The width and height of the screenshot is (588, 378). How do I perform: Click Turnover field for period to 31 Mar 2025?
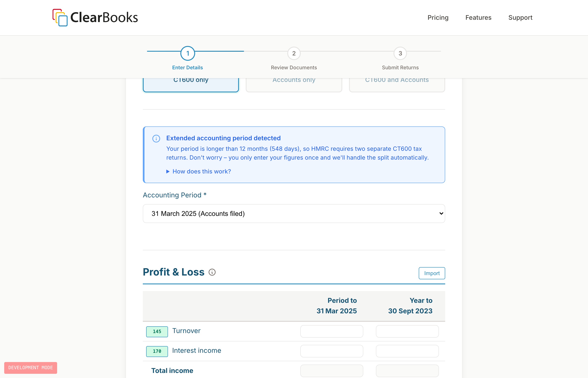pyautogui.click(x=332, y=331)
